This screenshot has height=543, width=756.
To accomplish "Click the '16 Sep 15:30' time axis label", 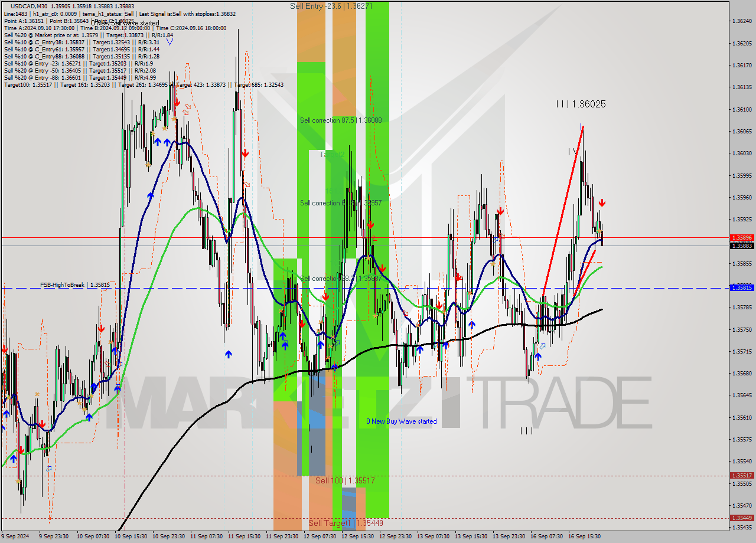I will (x=584, y=537).
